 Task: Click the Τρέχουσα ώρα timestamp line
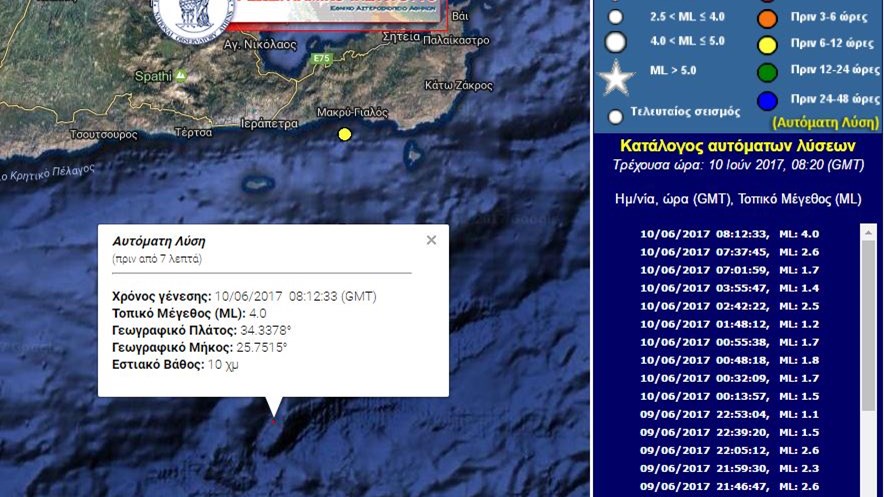click(x=738, y=165)
